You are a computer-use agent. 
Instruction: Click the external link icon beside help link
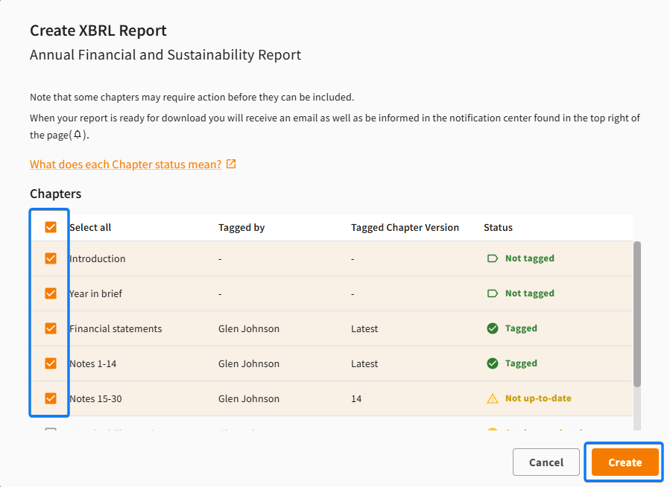pos(232,164)
